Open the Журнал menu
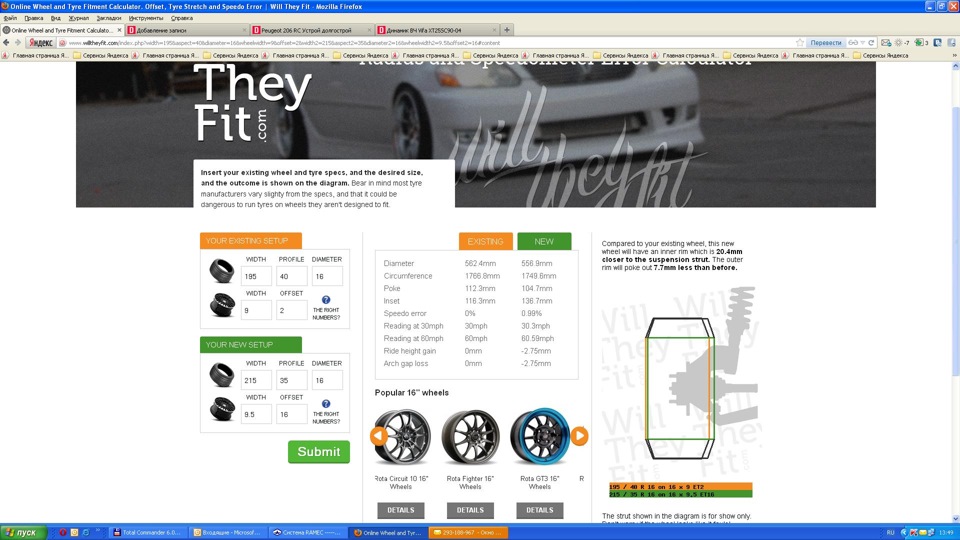This screenshot has width=960, height=540. (78, 18)
